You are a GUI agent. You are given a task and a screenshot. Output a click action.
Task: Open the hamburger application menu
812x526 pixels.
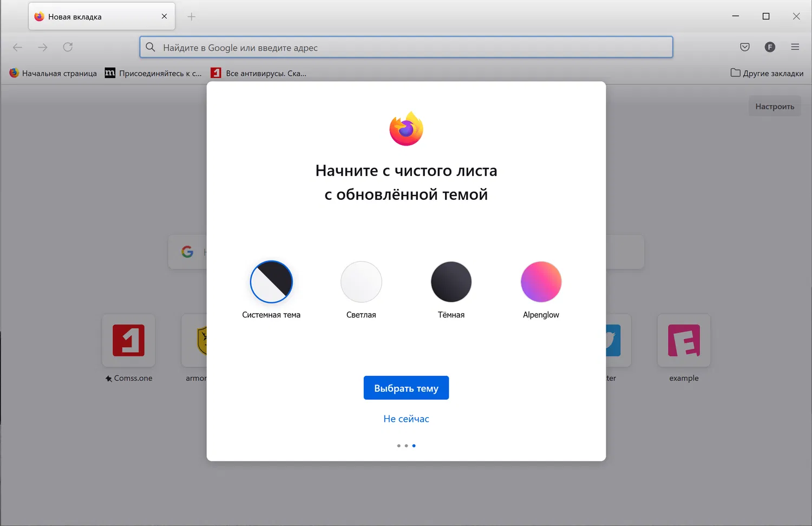click(795, 47)
